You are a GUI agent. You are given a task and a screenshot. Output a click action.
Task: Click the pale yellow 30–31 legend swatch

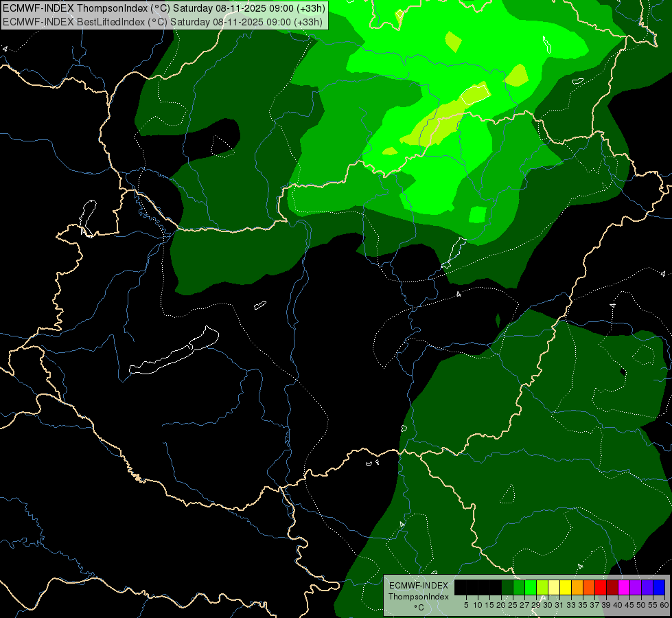[554, 587]
